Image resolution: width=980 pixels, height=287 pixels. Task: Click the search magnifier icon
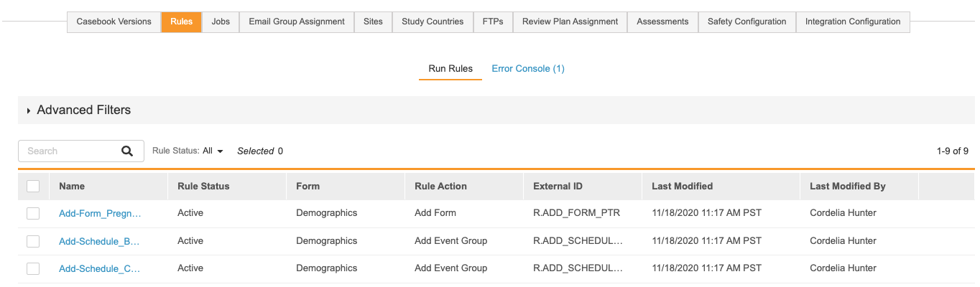click(127, 151)
